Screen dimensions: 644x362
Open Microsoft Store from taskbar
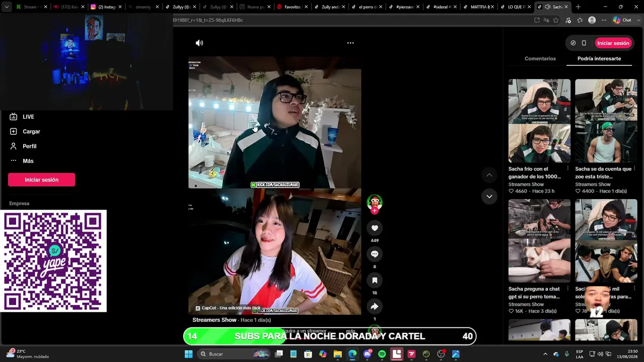pyautogui.click(x=308, y=354)
